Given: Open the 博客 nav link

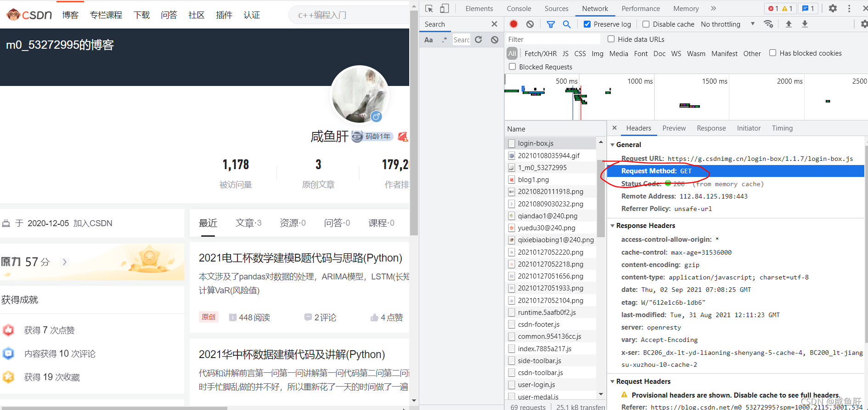Looking at the screenshot, I should pos(70,15).
